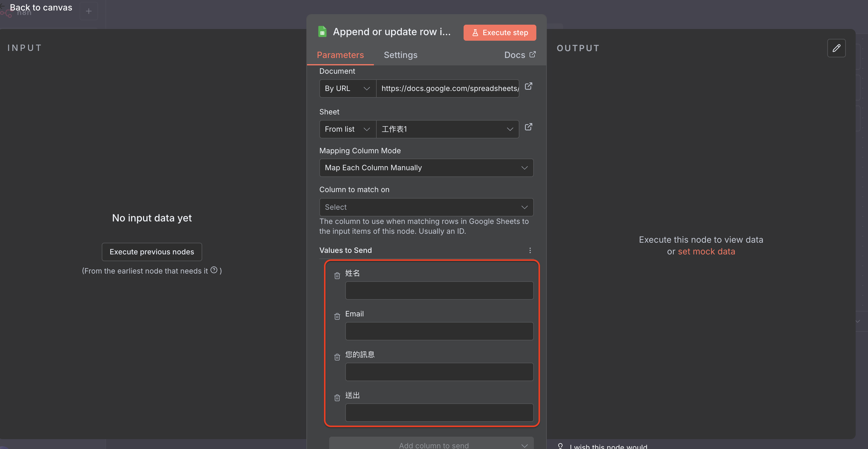Viewport: 868px width, 449px height.
Task: Click the help icon near earliest node
Action: click(214, 270)
